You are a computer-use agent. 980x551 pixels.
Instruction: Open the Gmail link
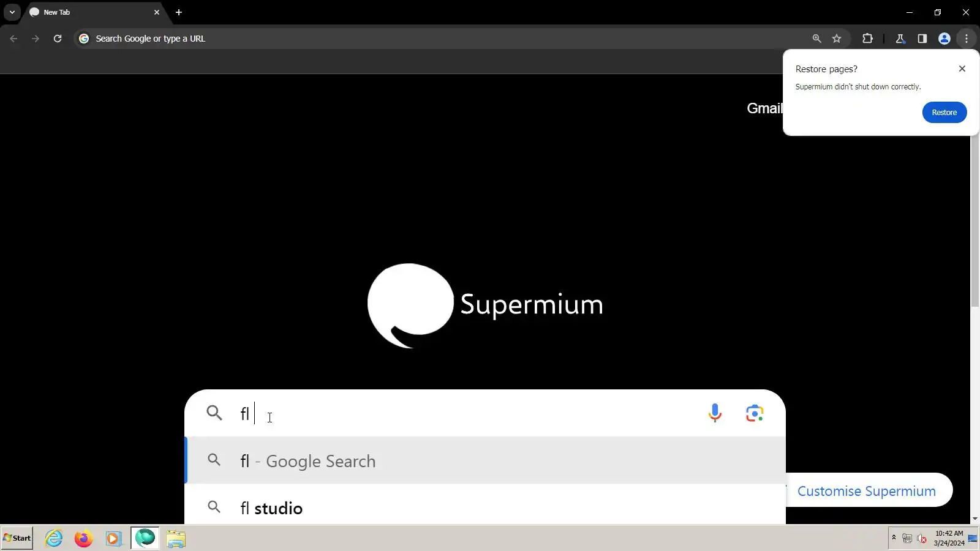(764, 108)
